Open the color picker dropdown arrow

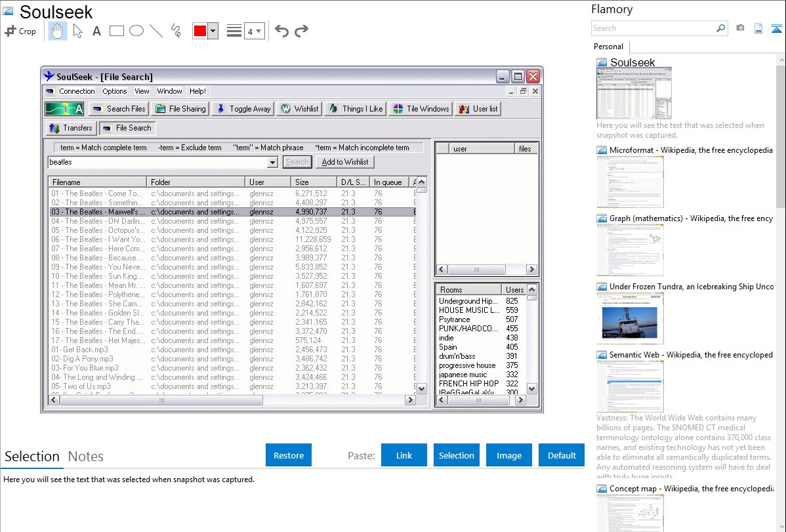click(x=213, y=31)
